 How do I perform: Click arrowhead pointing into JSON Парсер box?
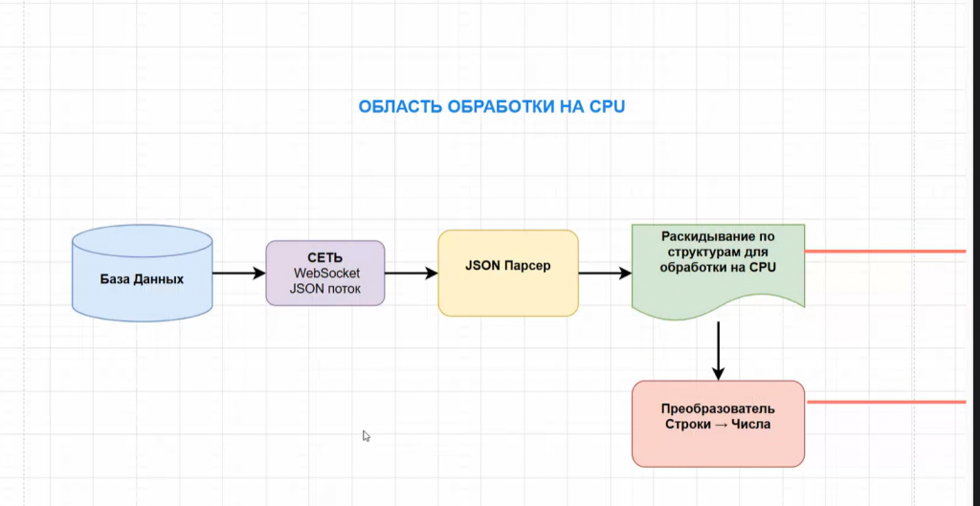[432, 274]
